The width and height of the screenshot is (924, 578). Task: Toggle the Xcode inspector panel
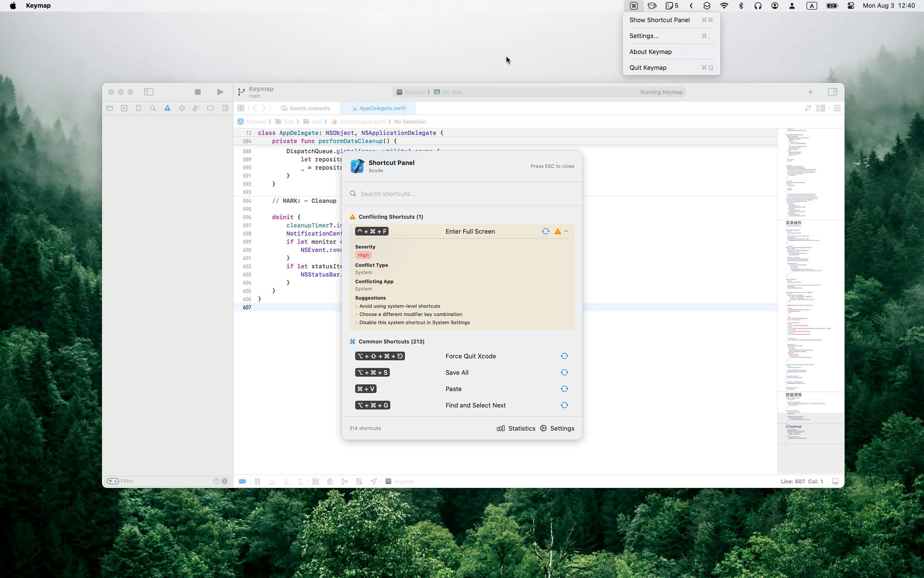click(832, 92)
